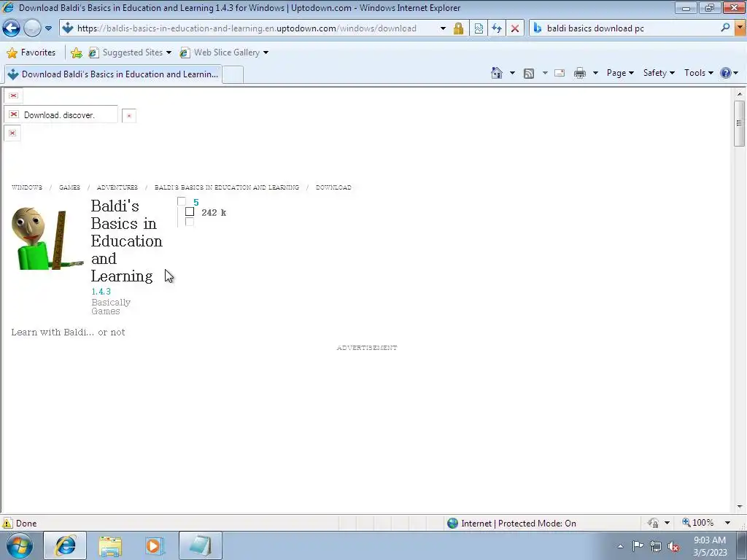The height and width of the screenshot is (560, 747).
Task: Click the scrollbar down arrow
Action: pos(739,507)
